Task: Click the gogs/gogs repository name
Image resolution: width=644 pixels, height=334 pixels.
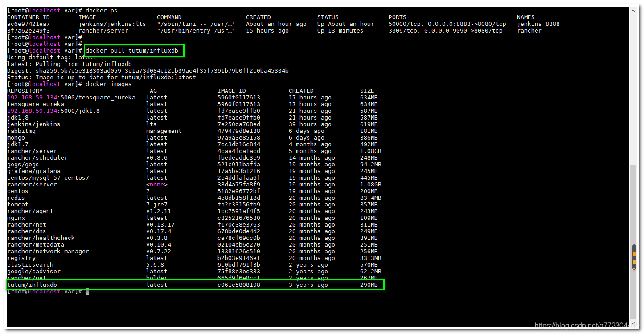Action: point(23,165)
